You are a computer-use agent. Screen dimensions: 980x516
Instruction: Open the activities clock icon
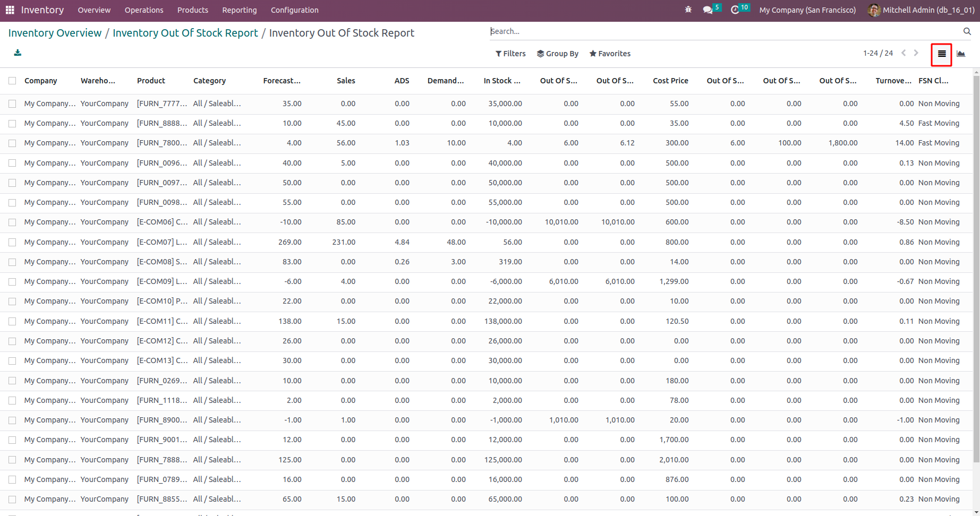pyautogui.click(x=735, y=10)
